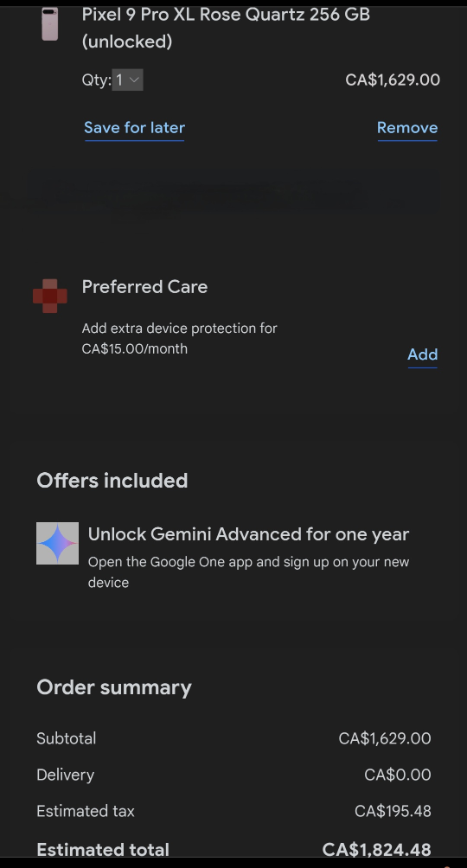Save the Pixel phone for later
467x868 pixels.
135,128
